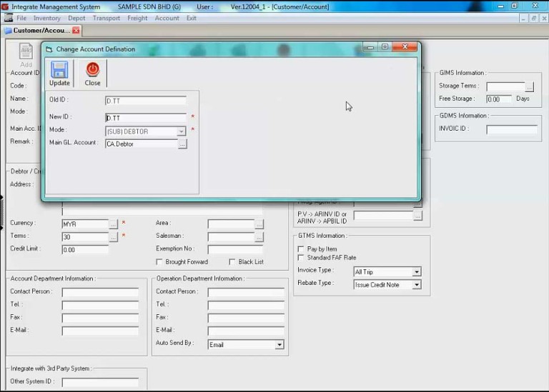Click Operation Department Fax field
Image resolution: width=549 pixels, height=392 pixels.
pyautogui.click(x=246, y=318)
